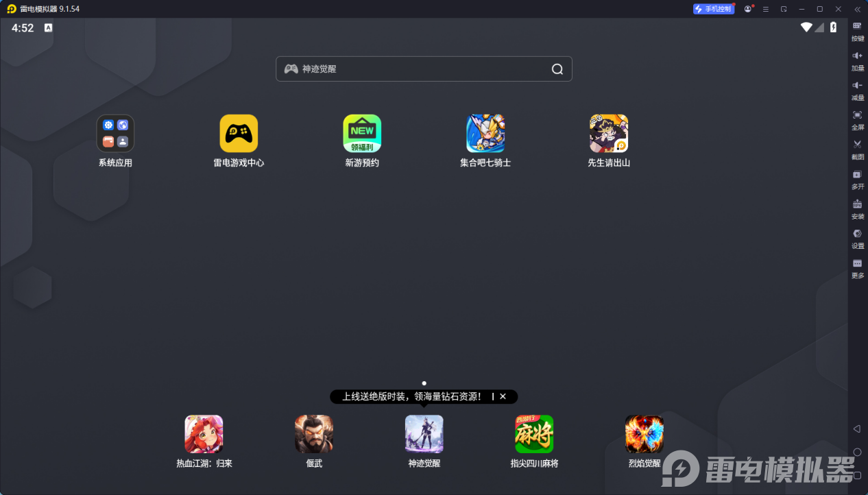Click the Wi-Fi status icon
This screenshot has width=868, height=495.
pos(806,27)
